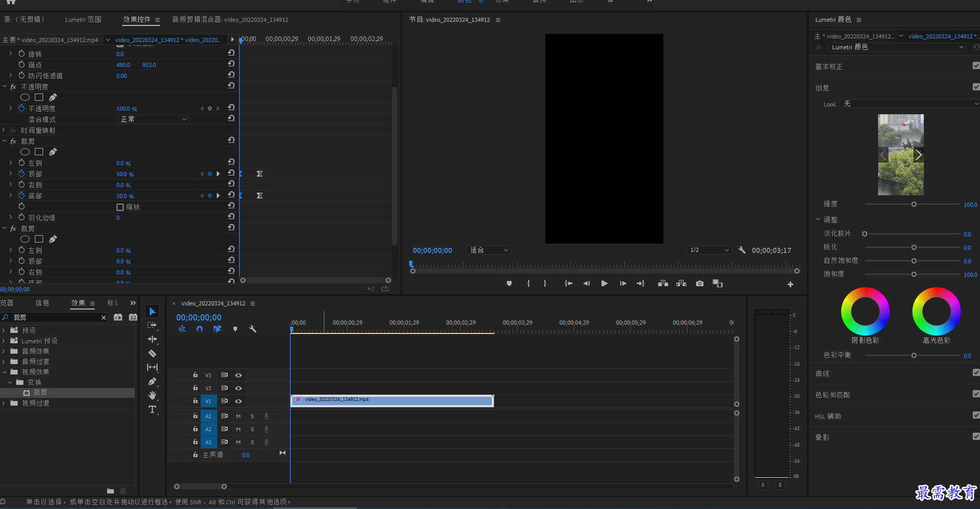Solo audio track A2

point(253,429)
